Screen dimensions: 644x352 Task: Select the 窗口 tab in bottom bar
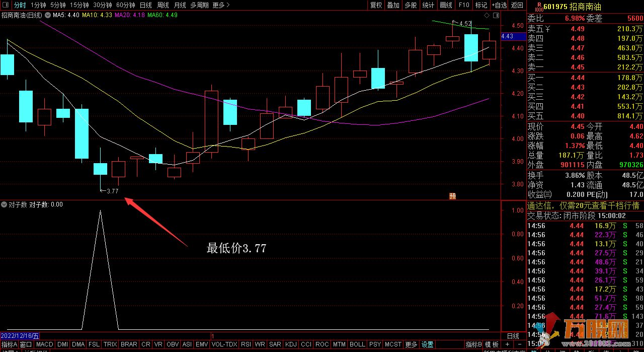coord(26,344)
